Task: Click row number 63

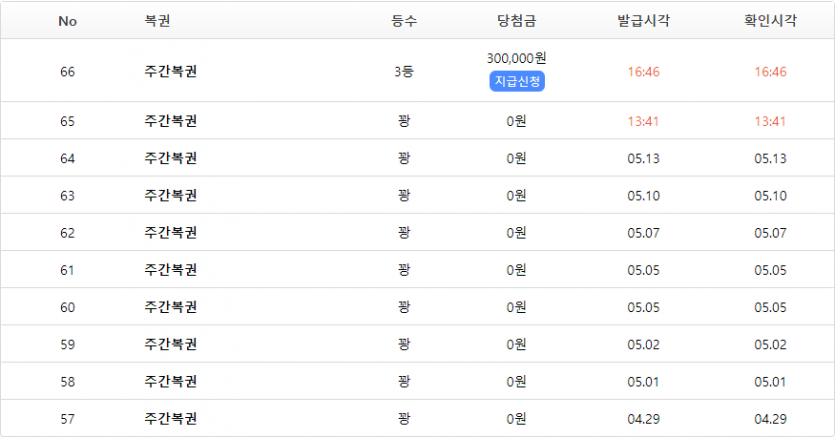Action: point(68,196)
